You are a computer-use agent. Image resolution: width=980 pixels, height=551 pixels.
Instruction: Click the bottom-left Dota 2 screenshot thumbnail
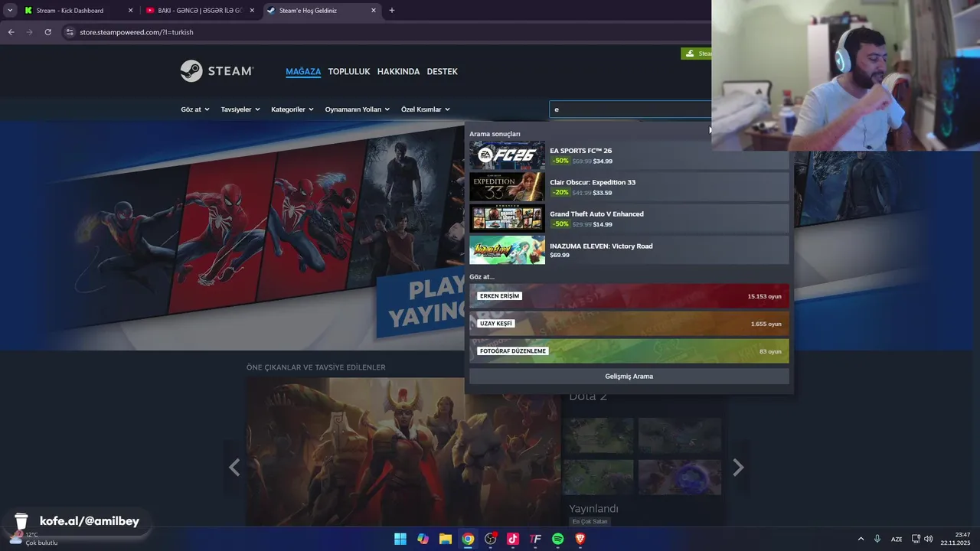coord(599,477)
